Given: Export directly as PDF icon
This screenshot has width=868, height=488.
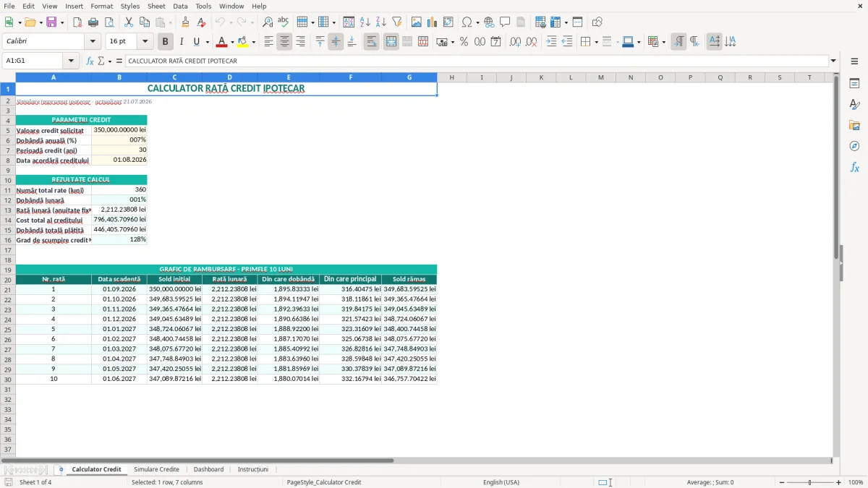Looking at the screenshot, I should click(78, 22).
